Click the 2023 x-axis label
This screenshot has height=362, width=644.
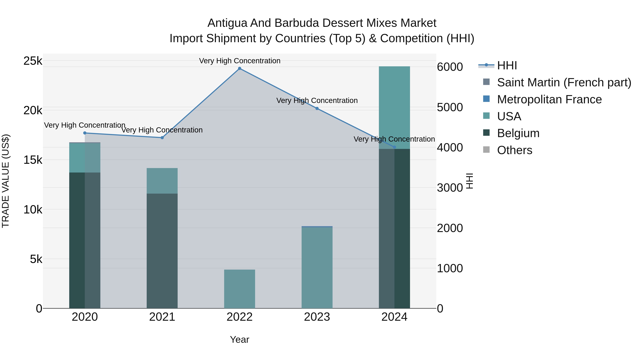[317, 317]
